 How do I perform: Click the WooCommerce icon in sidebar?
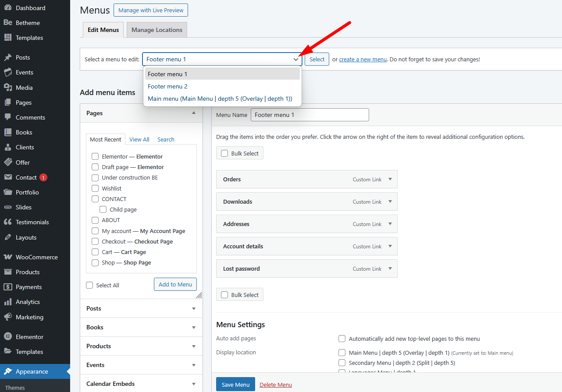7,257
